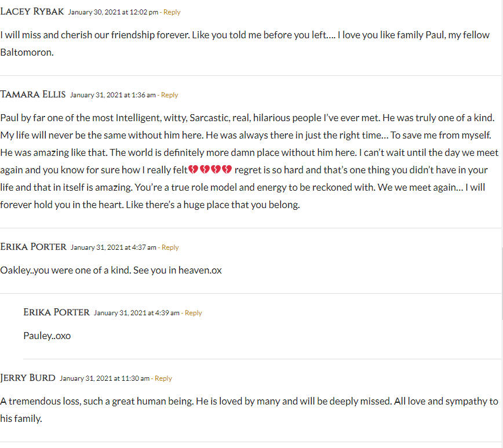Click the first Erika Porter author name
The image size is (503, 448).
34,247
